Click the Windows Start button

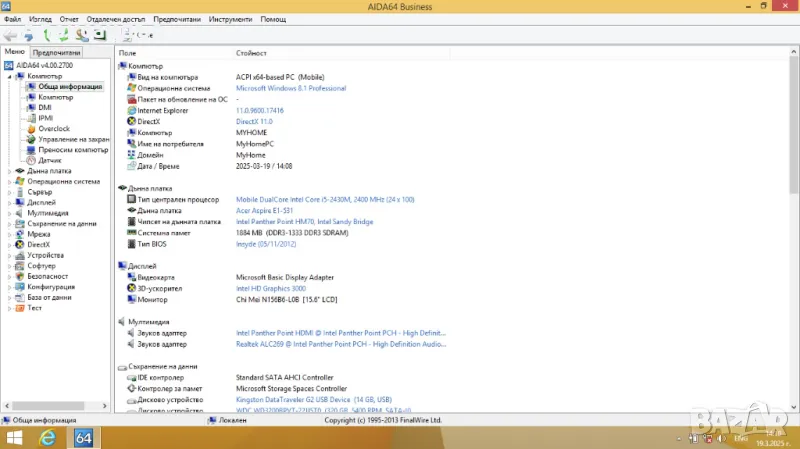15,438
